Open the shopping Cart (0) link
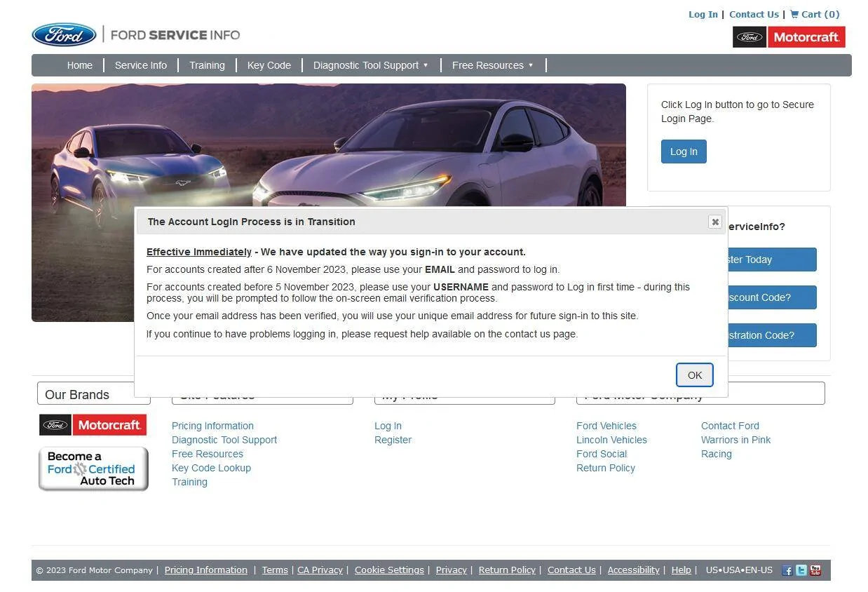 (x=815, y=14)
